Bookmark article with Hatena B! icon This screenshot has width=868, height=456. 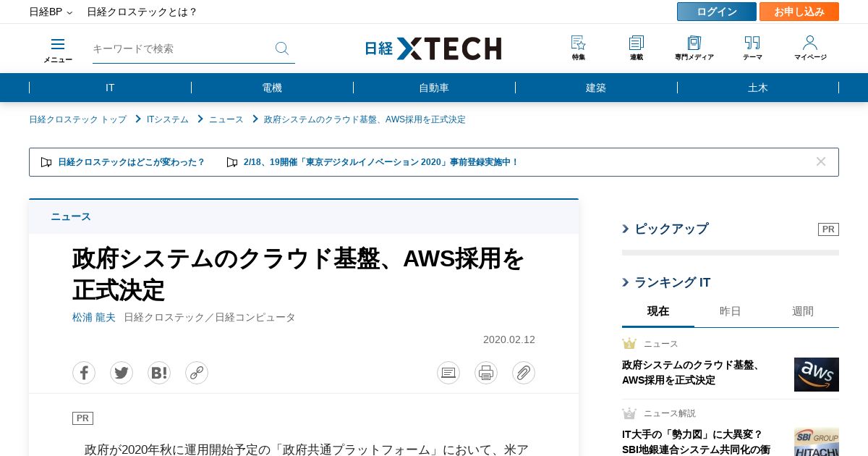pos(159,373)
